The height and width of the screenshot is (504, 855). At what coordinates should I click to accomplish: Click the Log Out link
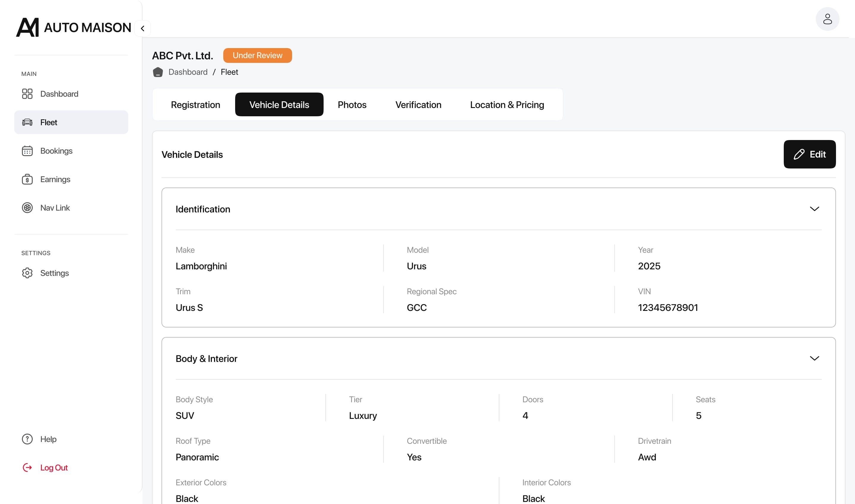(x=54, y=468)
